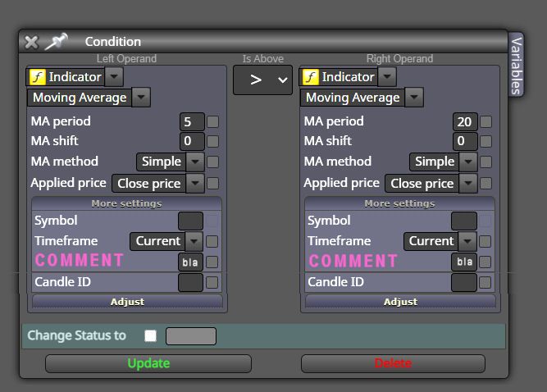Toggle the checkbox beside right MA period

pyautogui.click(x=486, y=122)
